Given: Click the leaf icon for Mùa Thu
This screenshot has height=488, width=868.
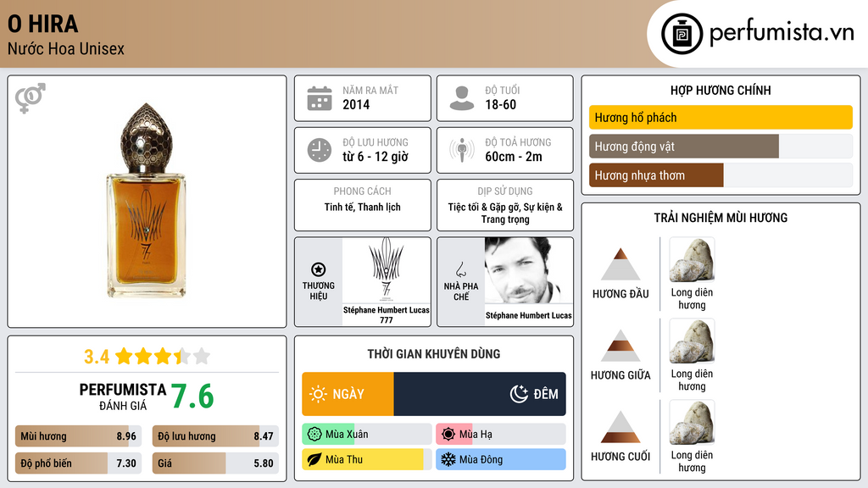Looking at the screenshot, I should (x=314, y=459).
